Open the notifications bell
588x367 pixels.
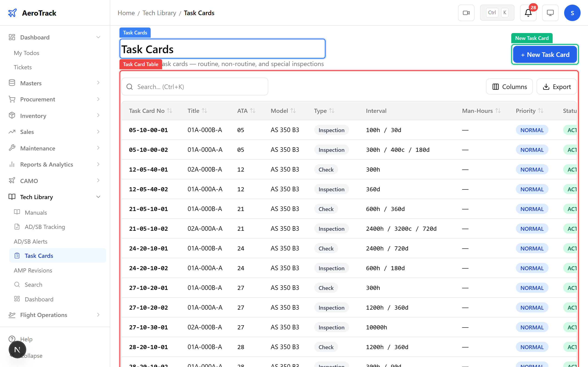528,13
